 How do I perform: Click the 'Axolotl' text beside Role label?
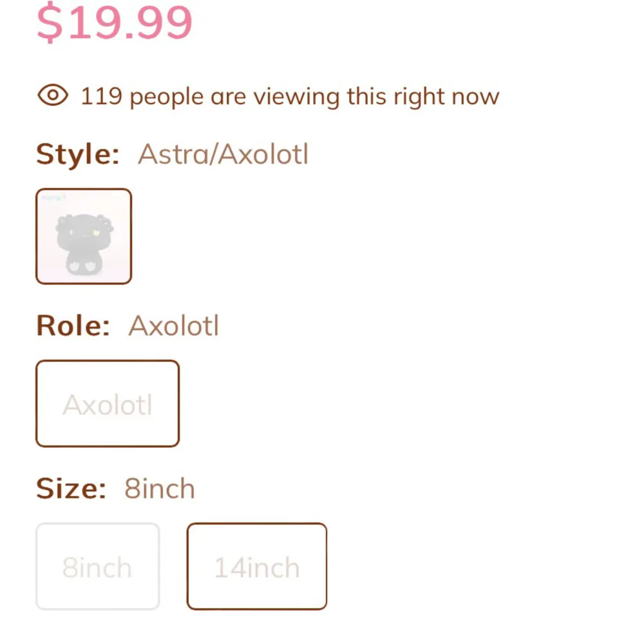[174, 326]
